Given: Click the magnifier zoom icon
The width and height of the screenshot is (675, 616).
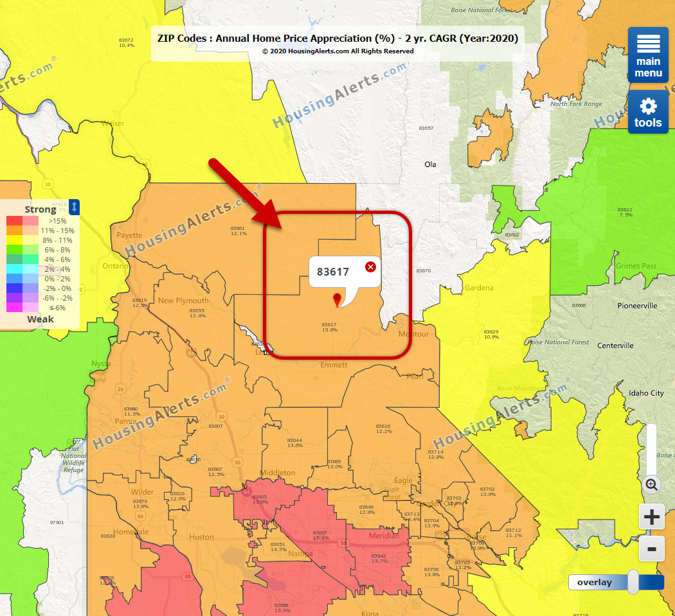Looking at the screenshot, I should click(x=651, y=485).
